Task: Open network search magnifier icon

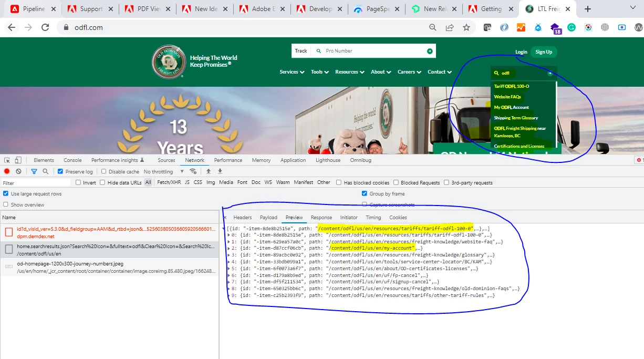Action: pyautogui.click(x=46, y=171)
